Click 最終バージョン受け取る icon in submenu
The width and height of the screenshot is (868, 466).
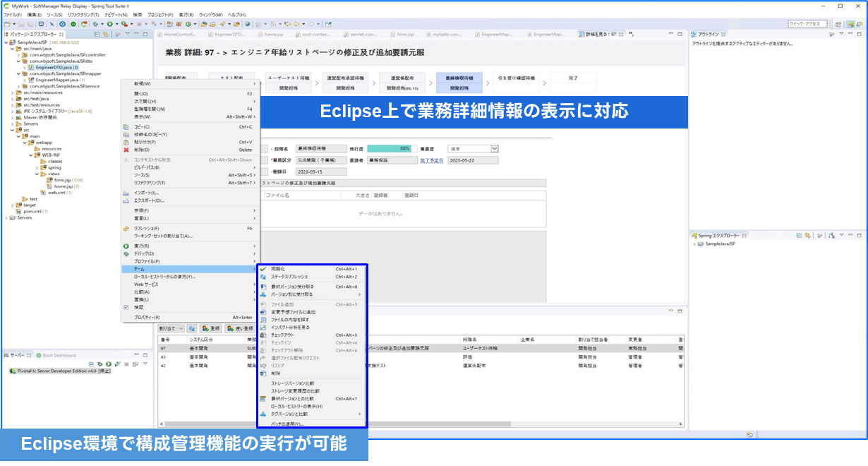(x=263, y=287)
